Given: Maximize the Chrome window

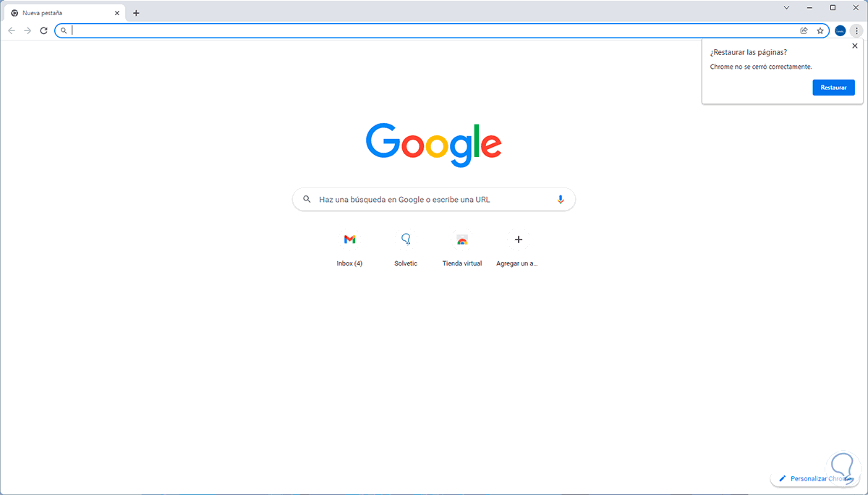Looking at the screenshot, I should tap(833, 7).
